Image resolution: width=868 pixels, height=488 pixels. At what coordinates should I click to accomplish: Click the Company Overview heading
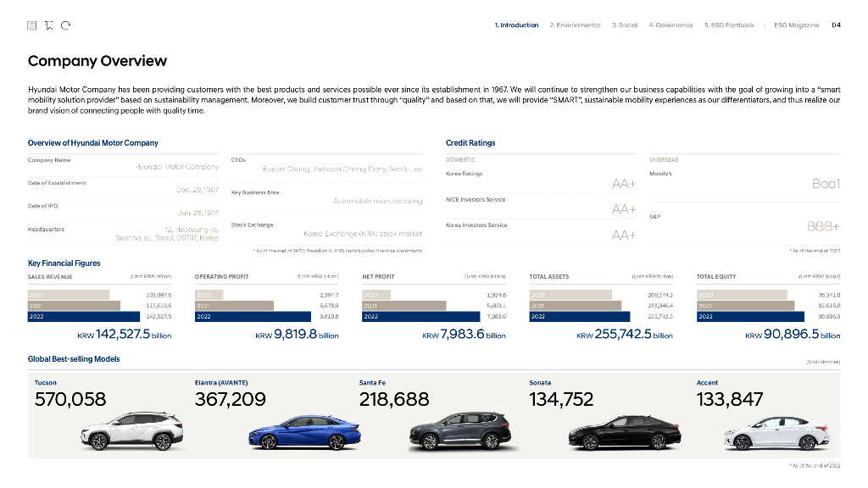click(x=97, y=61)
